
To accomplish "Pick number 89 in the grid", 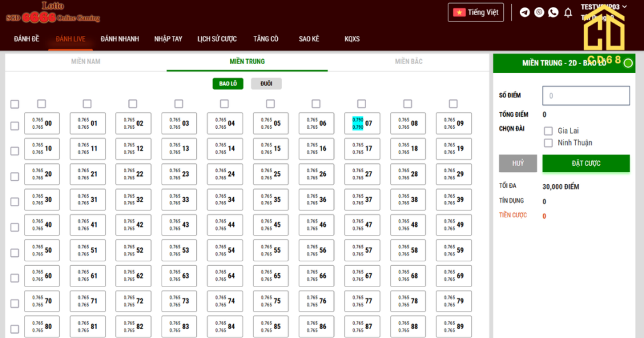I will (x=454, y=327).
